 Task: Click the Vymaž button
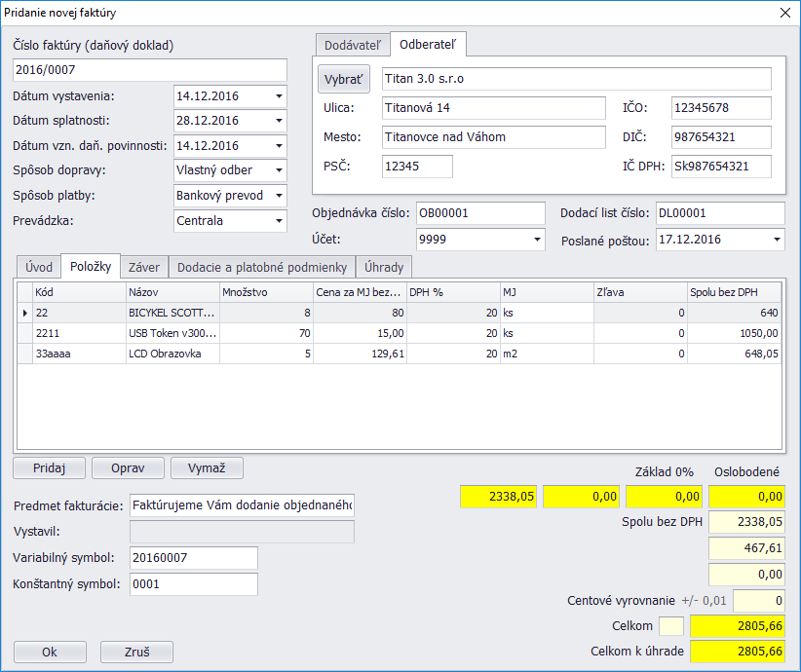tap(207, 468)
